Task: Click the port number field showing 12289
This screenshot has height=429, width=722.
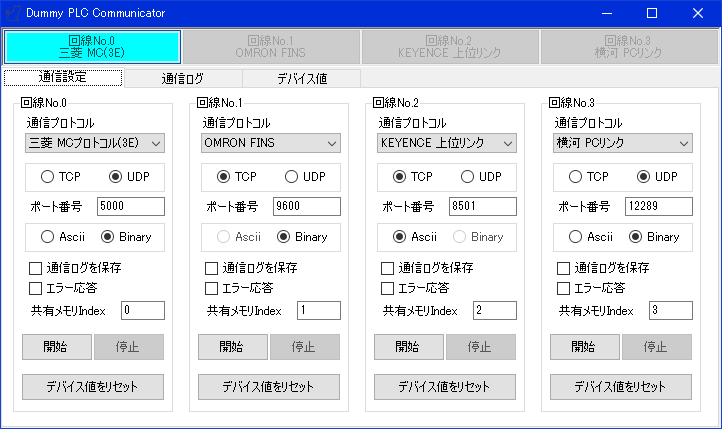Action: click(658, 206)
